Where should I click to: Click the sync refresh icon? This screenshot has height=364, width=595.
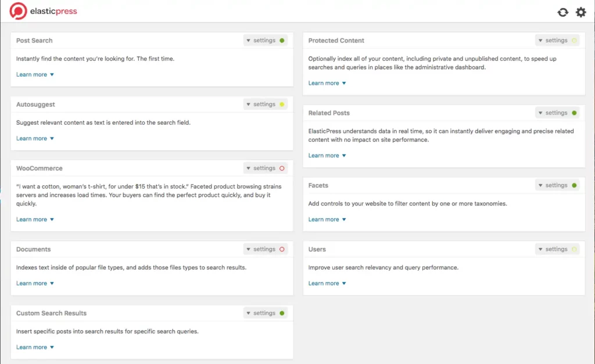(562, 12)
